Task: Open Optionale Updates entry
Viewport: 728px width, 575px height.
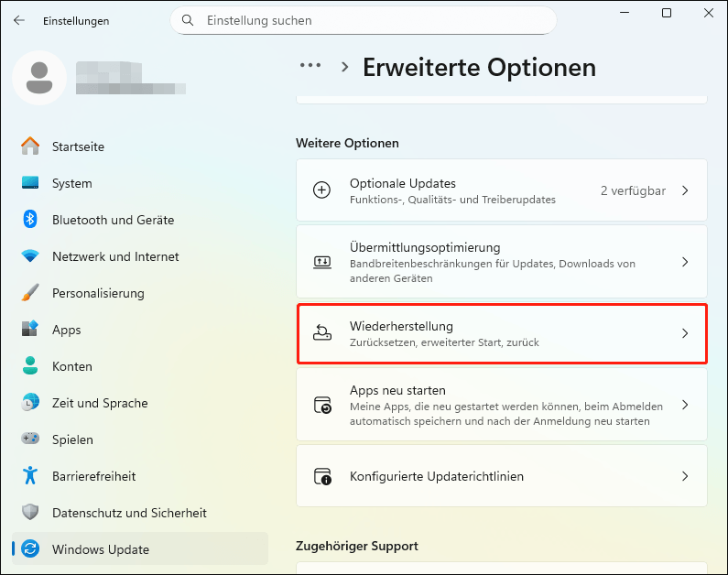Action: pyautogui.click(x=502, y=190)
